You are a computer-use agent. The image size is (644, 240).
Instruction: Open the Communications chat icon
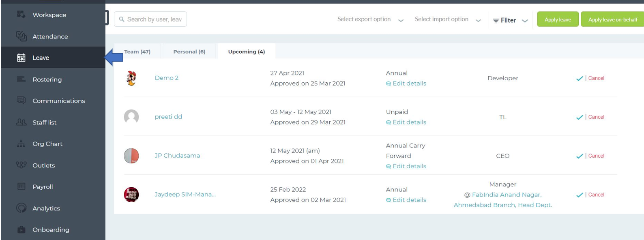click(21, 100)
